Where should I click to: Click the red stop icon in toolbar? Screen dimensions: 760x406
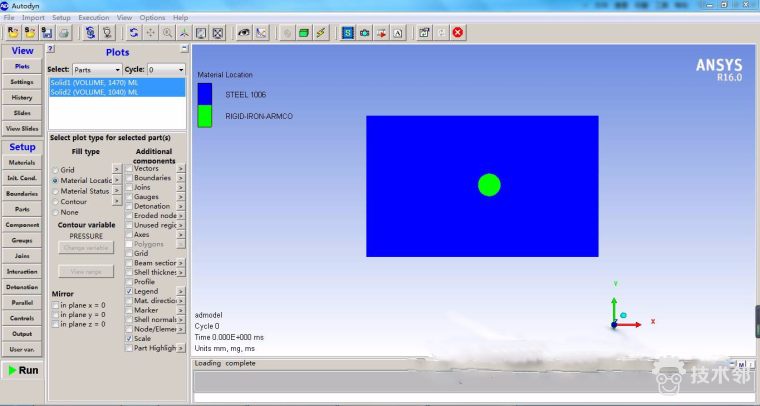[458, 33]
